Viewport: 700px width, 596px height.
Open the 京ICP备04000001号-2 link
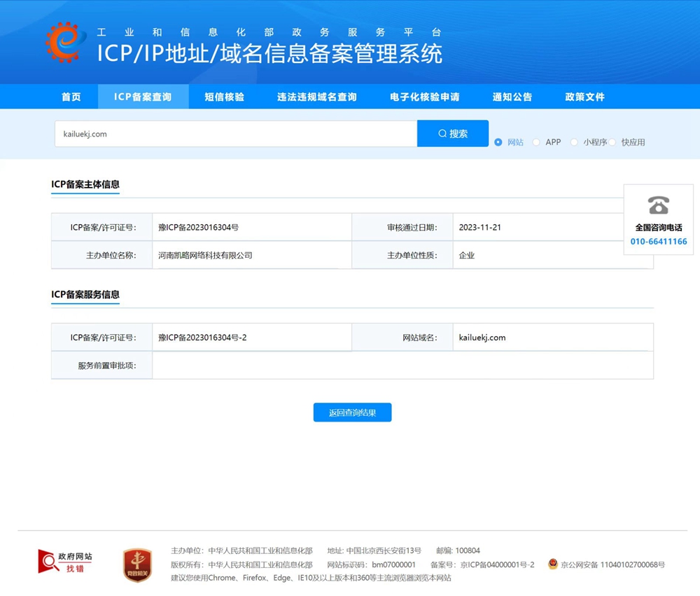click(x=497, y=564)
